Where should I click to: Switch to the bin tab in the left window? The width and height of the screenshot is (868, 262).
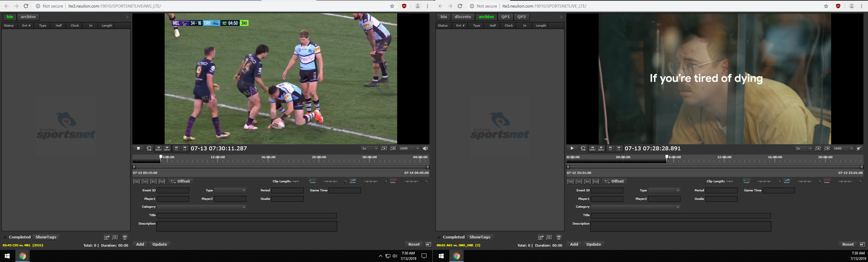pos(10,17)
